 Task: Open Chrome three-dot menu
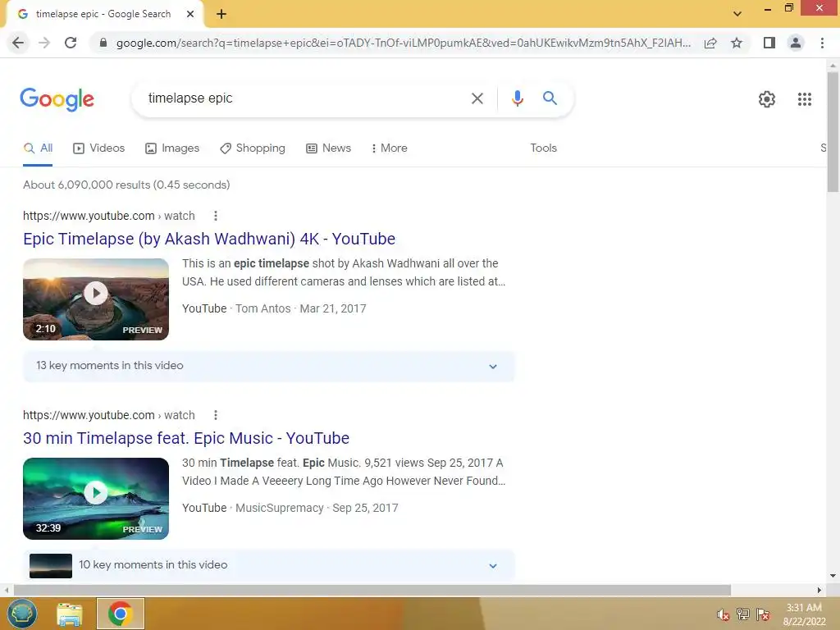click(x=822, y=43)
